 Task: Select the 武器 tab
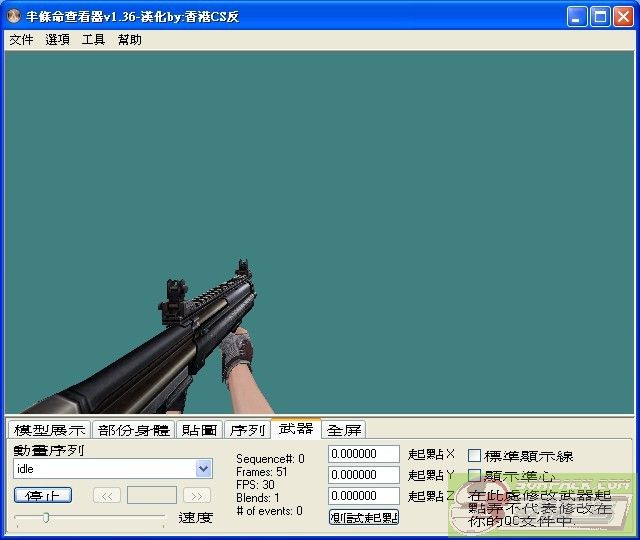tap(296, 428)
